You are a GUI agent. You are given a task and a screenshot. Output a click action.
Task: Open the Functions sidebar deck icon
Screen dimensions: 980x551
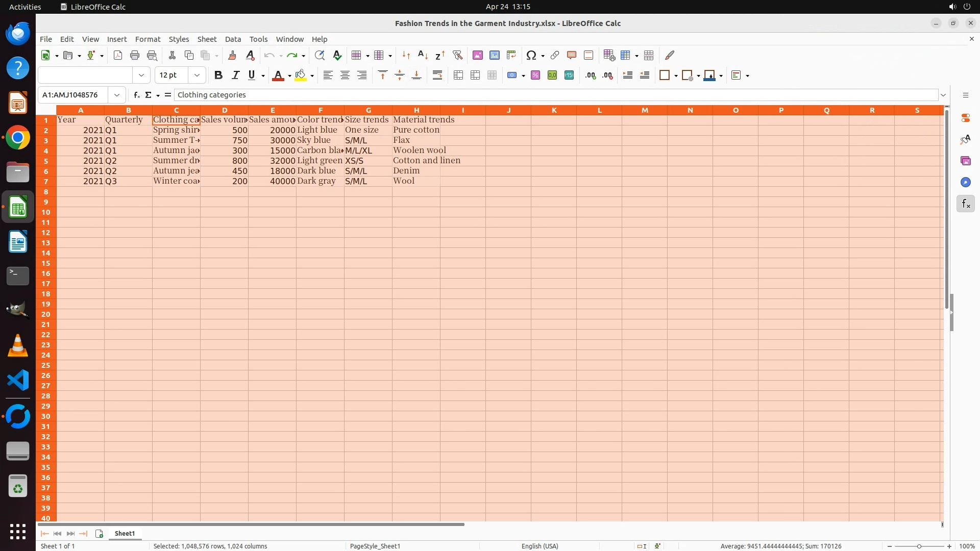[x=965, y=204]
